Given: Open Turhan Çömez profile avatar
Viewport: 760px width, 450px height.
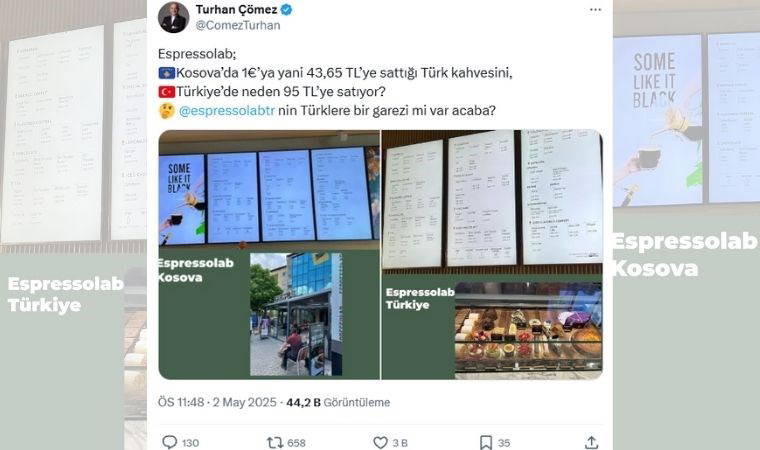Looking at the screenshot, I should [174, 17].
